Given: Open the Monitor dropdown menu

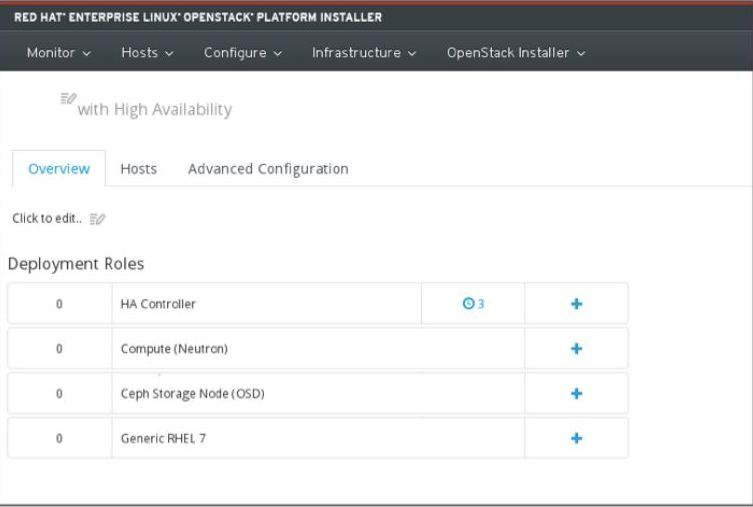Looking at the screenshot, I should (x=60, y=52).
